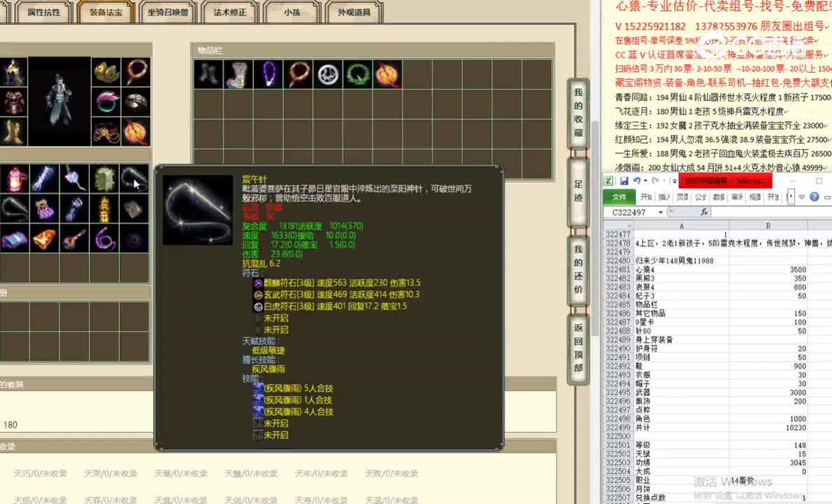Click the Excel Save icon
Screen dimensions: 832x504
[x=624, y=181]
